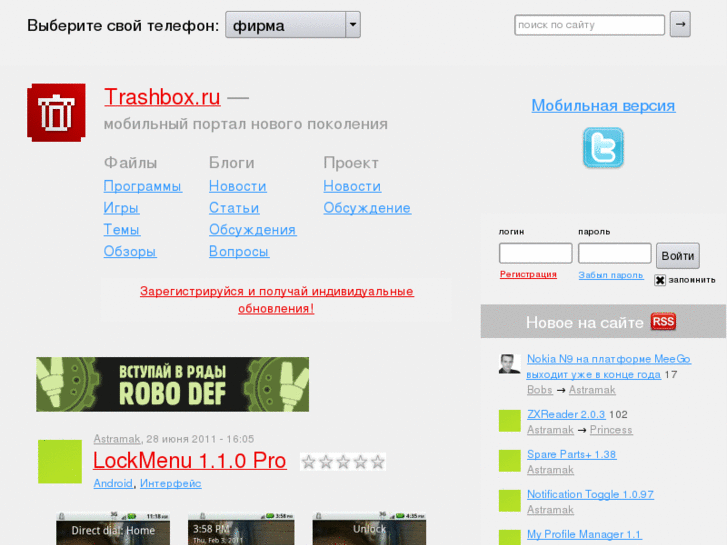The width and height of the screenshot is (727, 545).
Task: Open 'Вопросы' under Блоги
Action: click(x=239, y=251)
